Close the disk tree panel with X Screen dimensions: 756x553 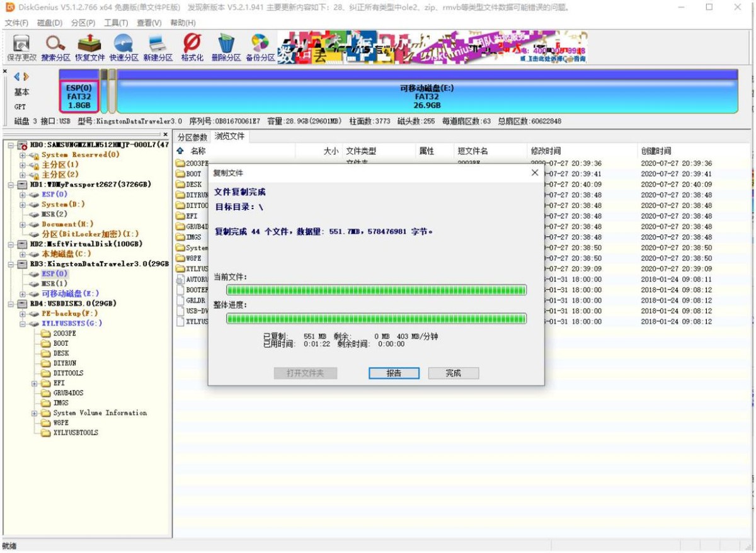point(166,134)
